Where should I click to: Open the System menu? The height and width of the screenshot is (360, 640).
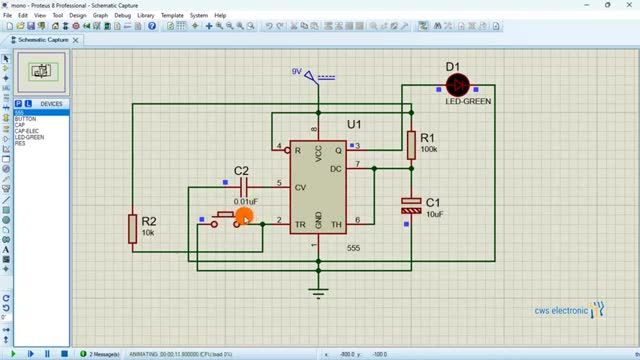tap(199, 16)
